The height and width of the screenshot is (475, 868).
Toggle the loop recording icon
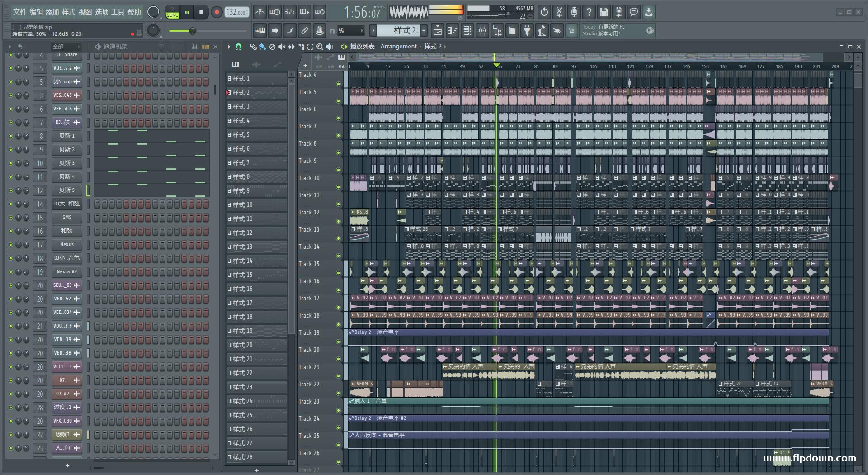pyautogui.click(x=320, y=12)
